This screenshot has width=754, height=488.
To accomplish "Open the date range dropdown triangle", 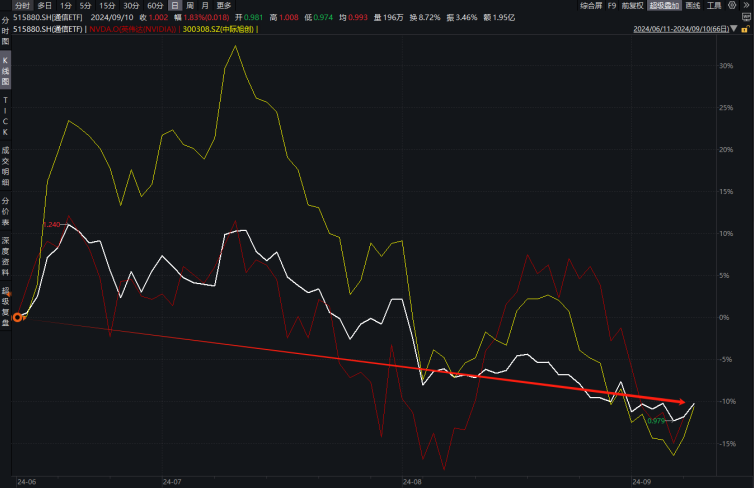I will tap(734, 29).
